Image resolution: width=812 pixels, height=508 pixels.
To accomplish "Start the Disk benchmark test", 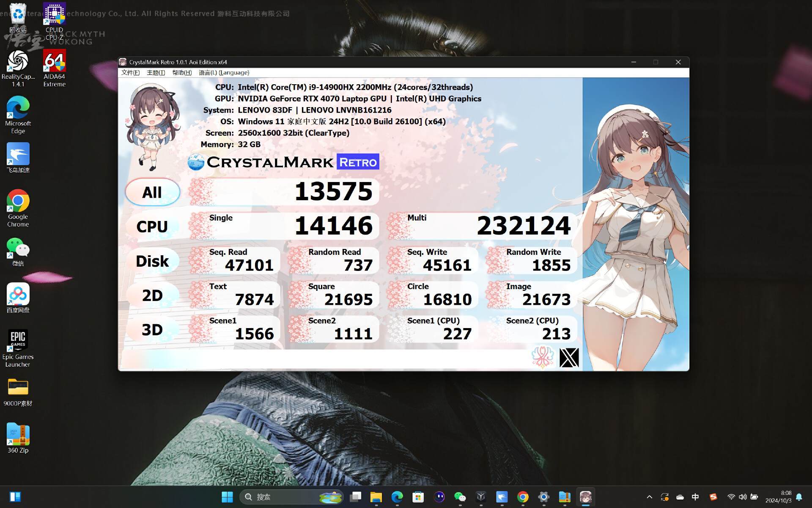I will tap(152, 261).
